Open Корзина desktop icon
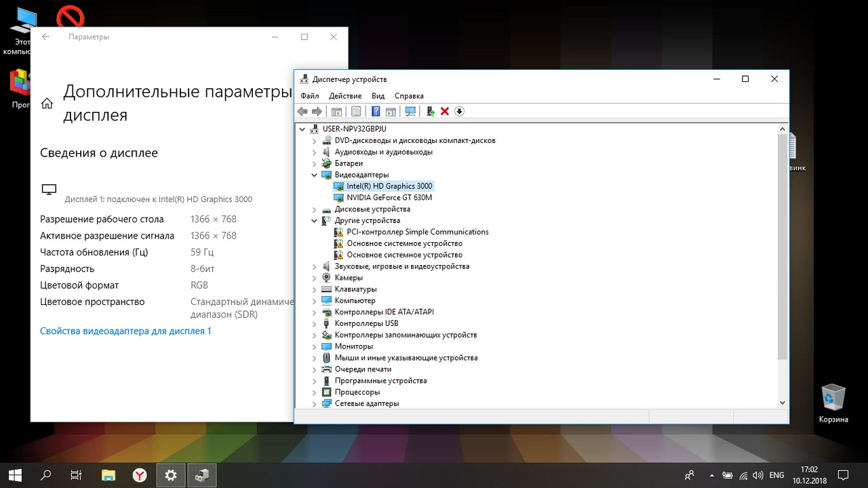Image resolution: width=868 pixels, height=488 pixels. pos(833,403)
